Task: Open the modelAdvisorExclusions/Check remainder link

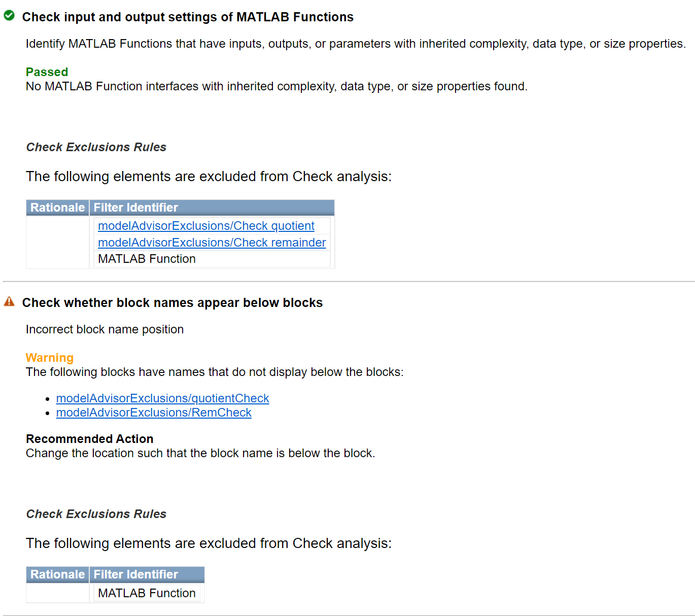Action: [x=212, y=243]
